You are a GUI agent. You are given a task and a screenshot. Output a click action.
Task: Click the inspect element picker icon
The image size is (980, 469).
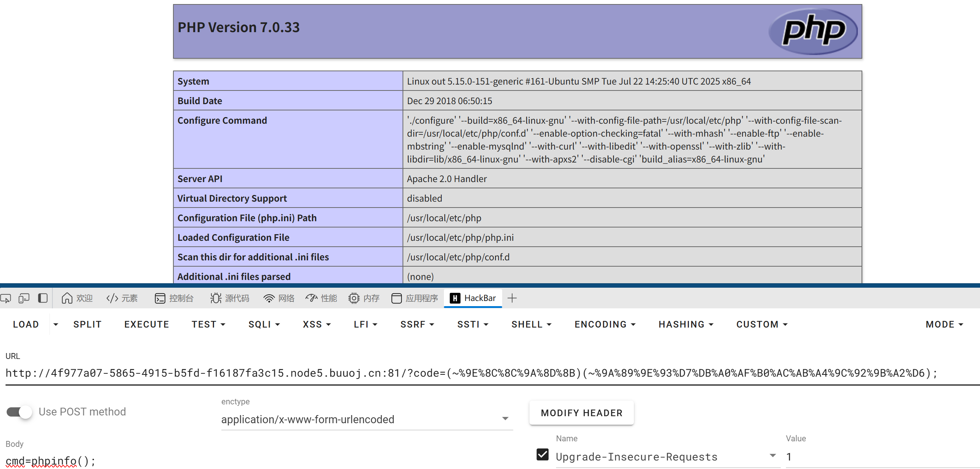[6, 298]
